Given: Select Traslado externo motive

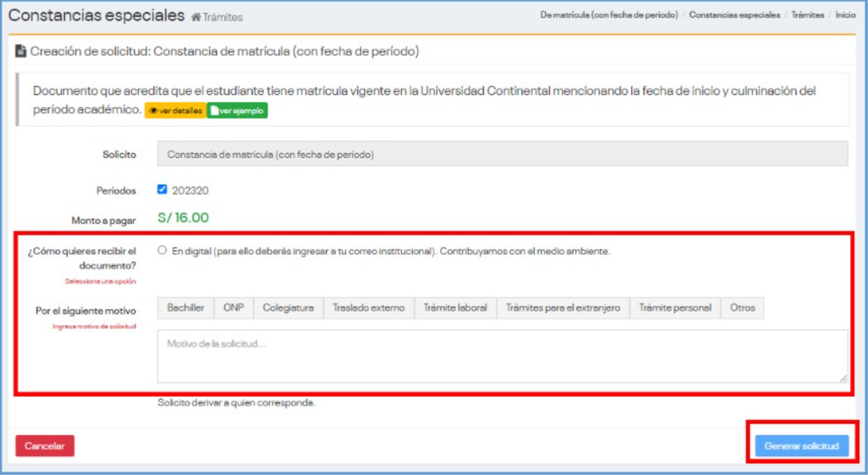Looking at the screenshot, I should tap(369, 308).
